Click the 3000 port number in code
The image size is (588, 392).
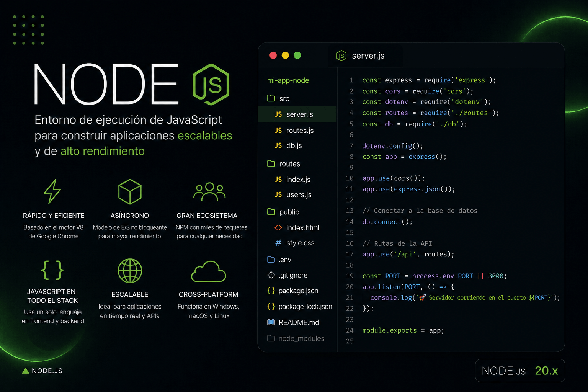tap(496, 276)
